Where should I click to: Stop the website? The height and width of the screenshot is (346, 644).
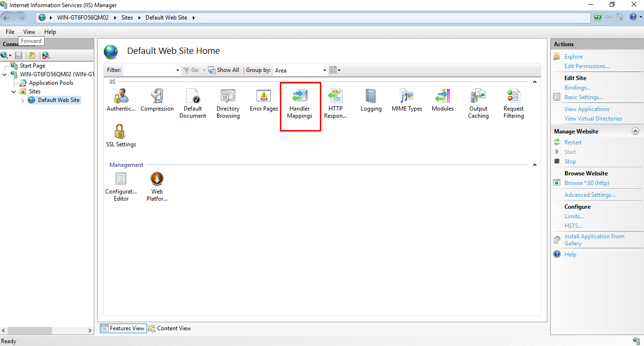pyautogui.click(x=570, y=162)
